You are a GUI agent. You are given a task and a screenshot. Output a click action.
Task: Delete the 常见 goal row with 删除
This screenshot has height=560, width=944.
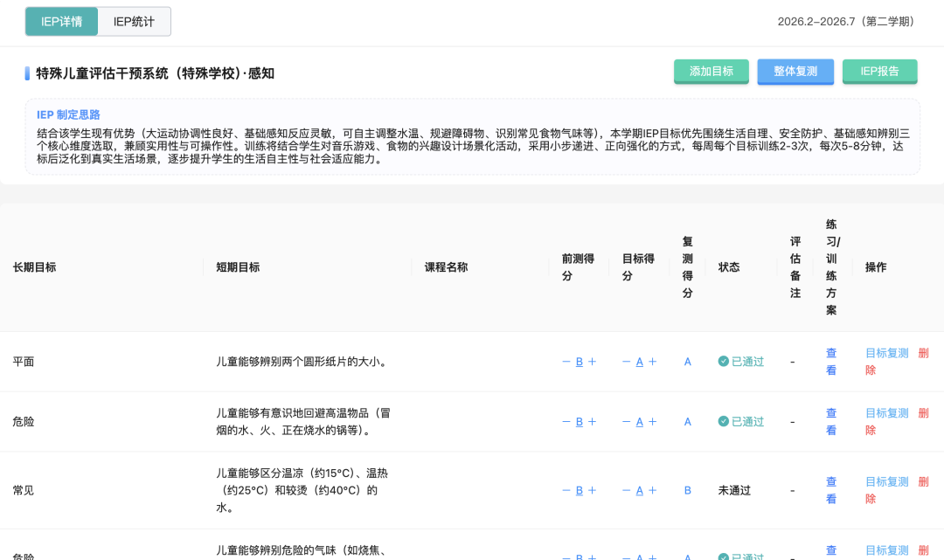tap(924, 481)
